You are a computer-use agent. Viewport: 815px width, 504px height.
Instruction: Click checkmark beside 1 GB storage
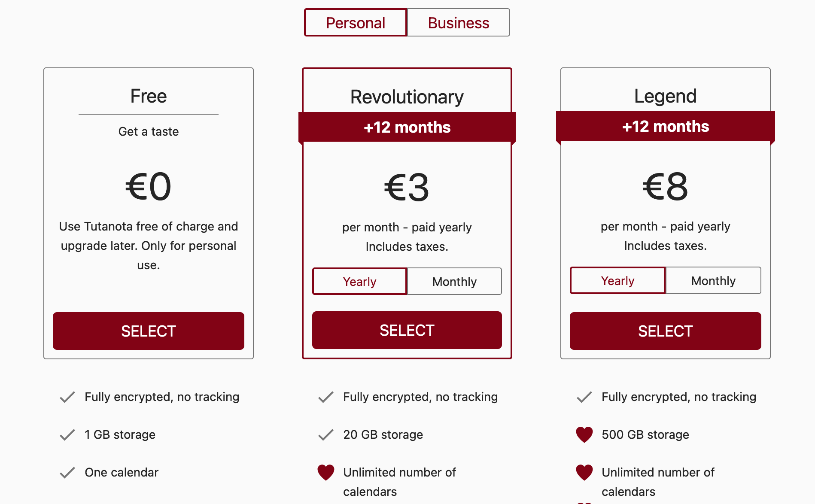point(67,435)
